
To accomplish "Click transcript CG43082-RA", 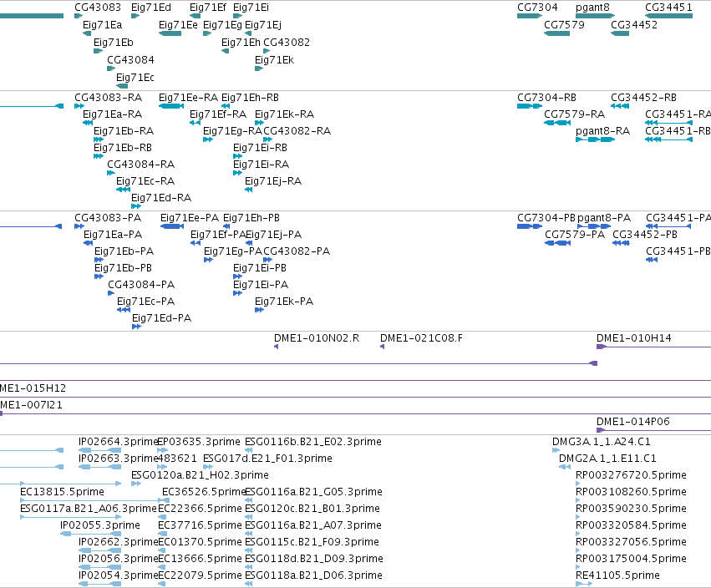I will pos(297,131).
